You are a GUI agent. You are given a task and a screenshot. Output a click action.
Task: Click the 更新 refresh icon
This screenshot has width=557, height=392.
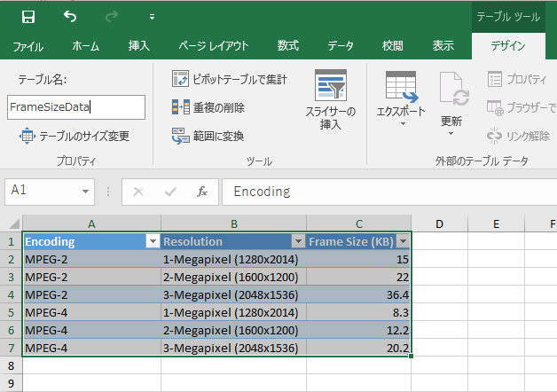point(453,89)
